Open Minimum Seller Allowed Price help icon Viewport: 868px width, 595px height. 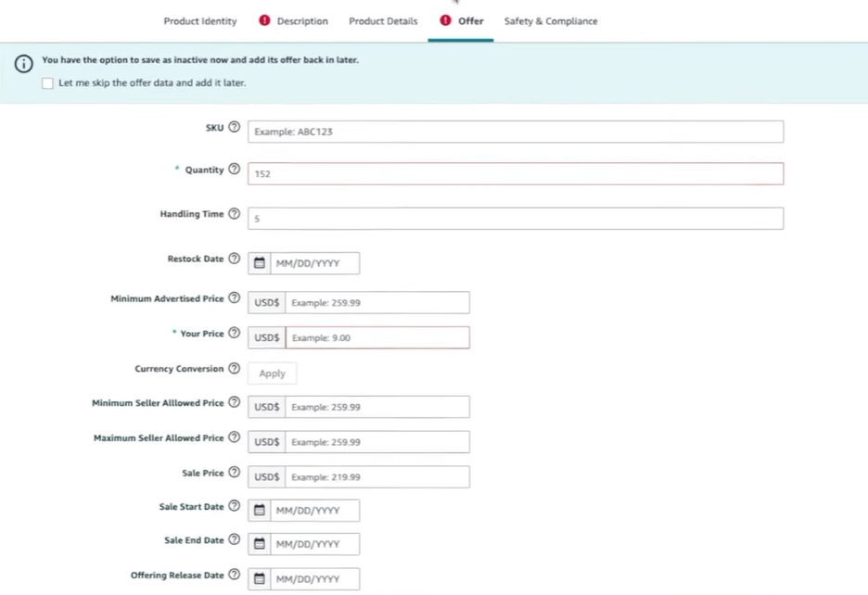pos(235,402)
